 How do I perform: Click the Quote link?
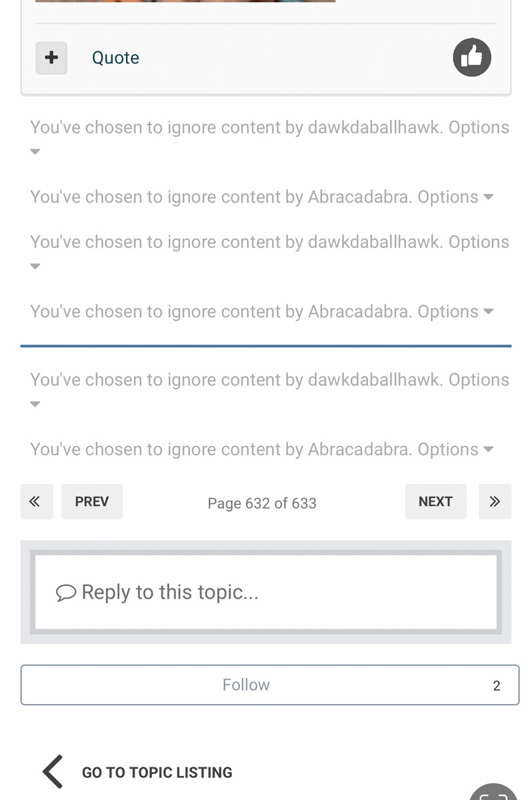[x=115, y=58]
